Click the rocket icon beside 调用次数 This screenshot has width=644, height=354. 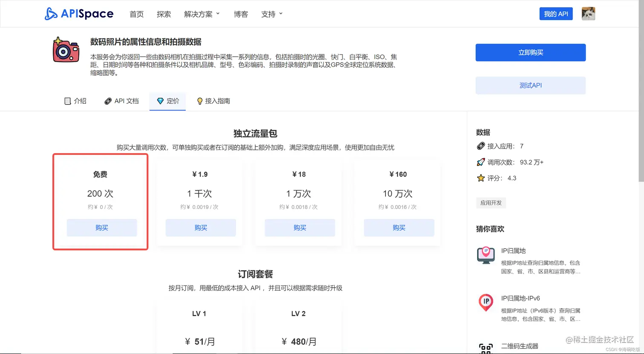pyautogui.click(x=480, y=162)
